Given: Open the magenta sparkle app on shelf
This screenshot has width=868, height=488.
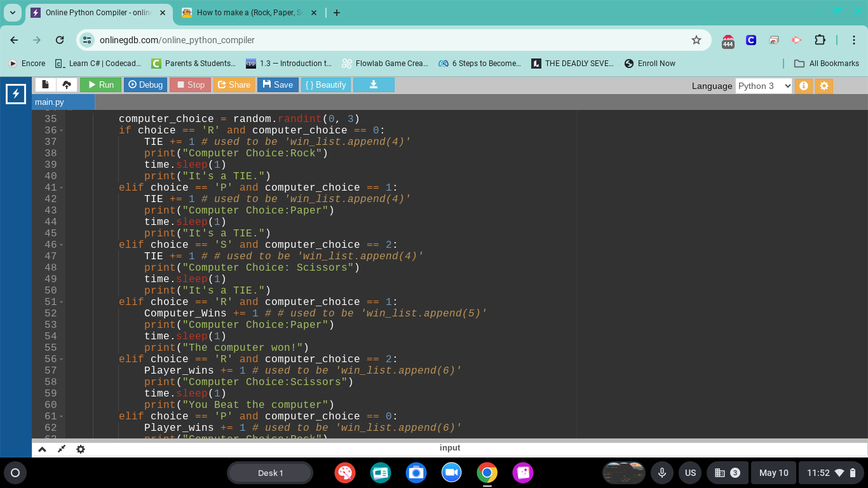Looking at the screenshot, I should [x=523, y=473].
